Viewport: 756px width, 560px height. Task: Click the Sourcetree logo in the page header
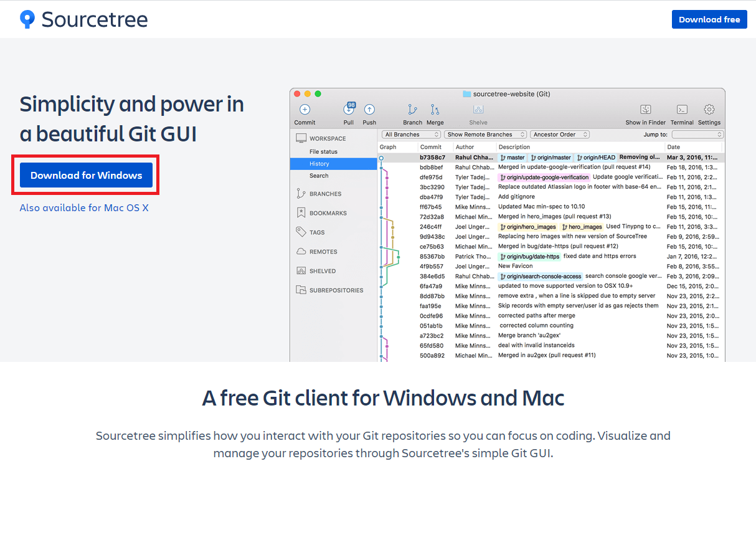pyautogui.click(x=83, y=19)
